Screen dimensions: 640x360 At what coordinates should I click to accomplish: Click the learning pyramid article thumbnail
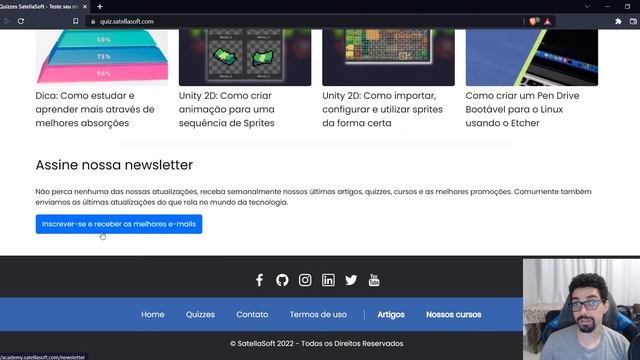click(x=102, y=57)
